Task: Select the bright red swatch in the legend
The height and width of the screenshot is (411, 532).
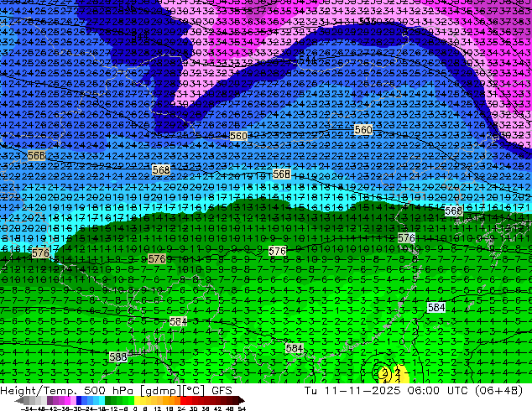Action: click(x=183, y=400)
